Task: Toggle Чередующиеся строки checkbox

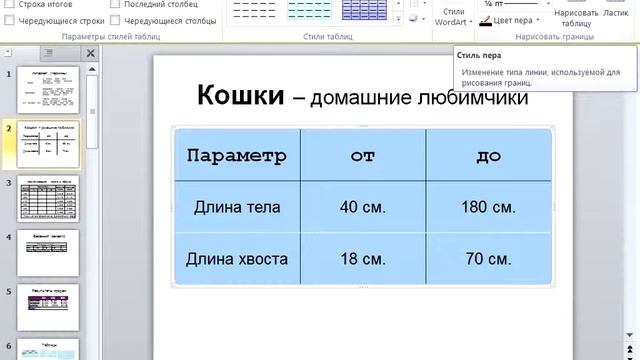Action: coord(9,20)
